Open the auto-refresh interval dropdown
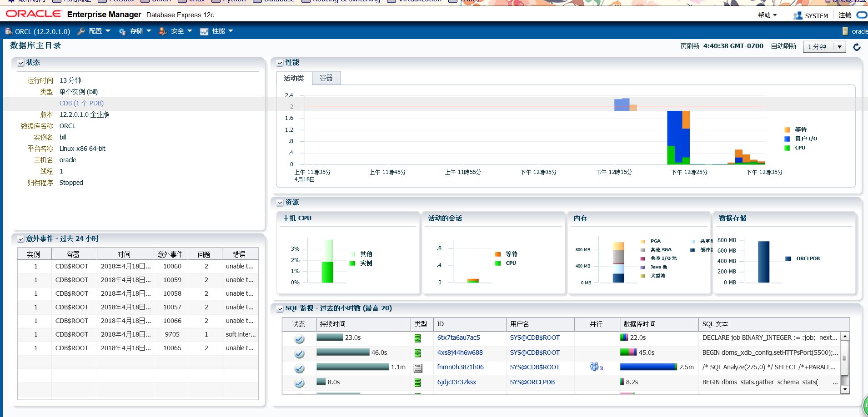 click(x=824, y=47)
